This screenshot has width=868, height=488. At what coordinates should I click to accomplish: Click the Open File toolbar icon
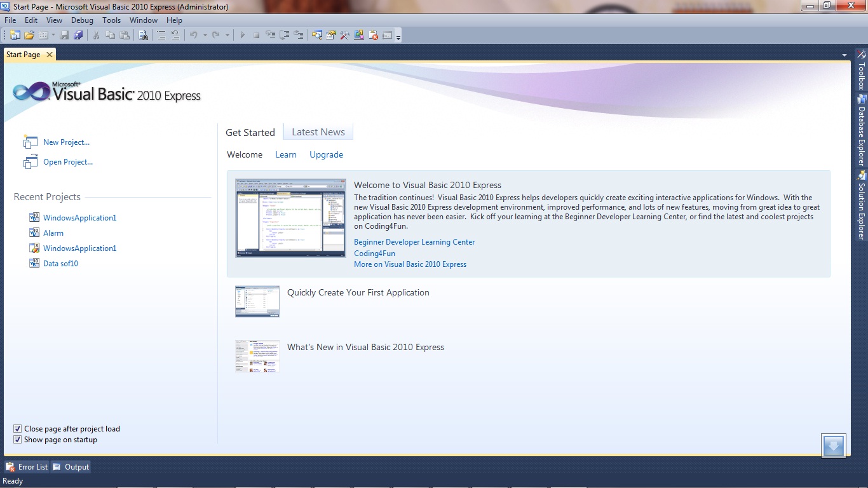pyautogui.click(x=29, y=36)
